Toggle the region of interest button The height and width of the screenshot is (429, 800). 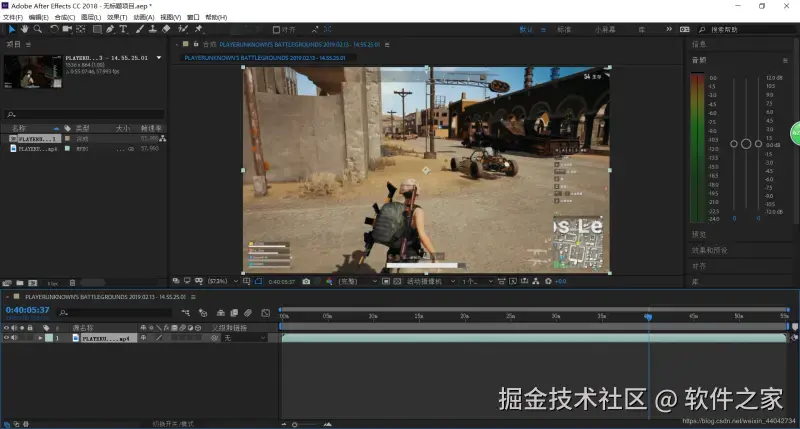386,281
